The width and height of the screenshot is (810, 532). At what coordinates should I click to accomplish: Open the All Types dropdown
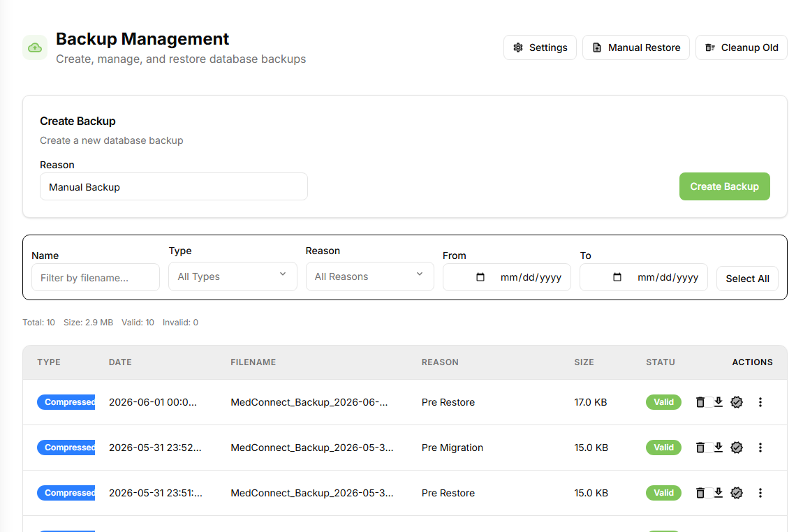point(233,276)
